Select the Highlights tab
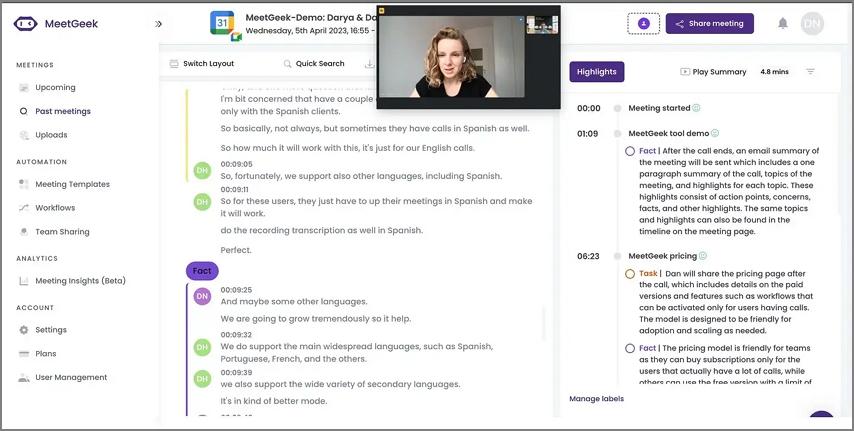Screen dimensions: 854x431 point(596,72)
